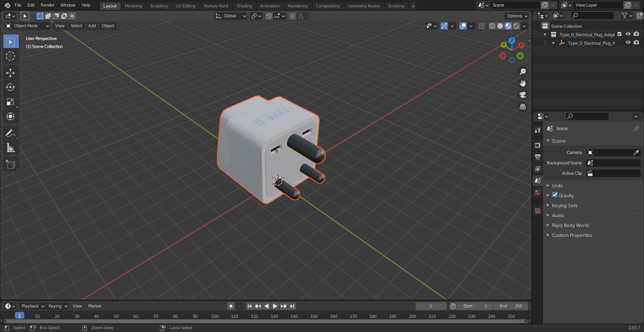The width and height of the screenshot is (644, 332).
Task: Open the Options dropdown in viewport header
Action: (517, 16)
